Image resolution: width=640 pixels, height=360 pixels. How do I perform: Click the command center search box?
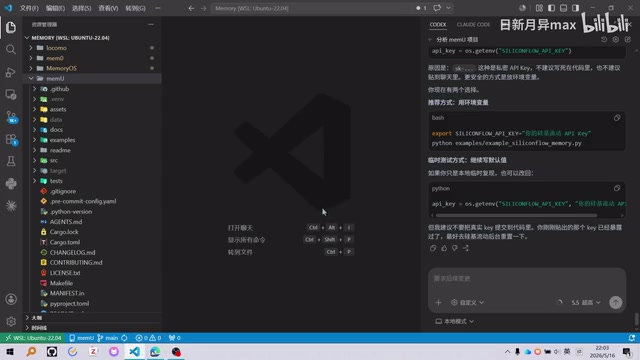[x=312, y=8]
